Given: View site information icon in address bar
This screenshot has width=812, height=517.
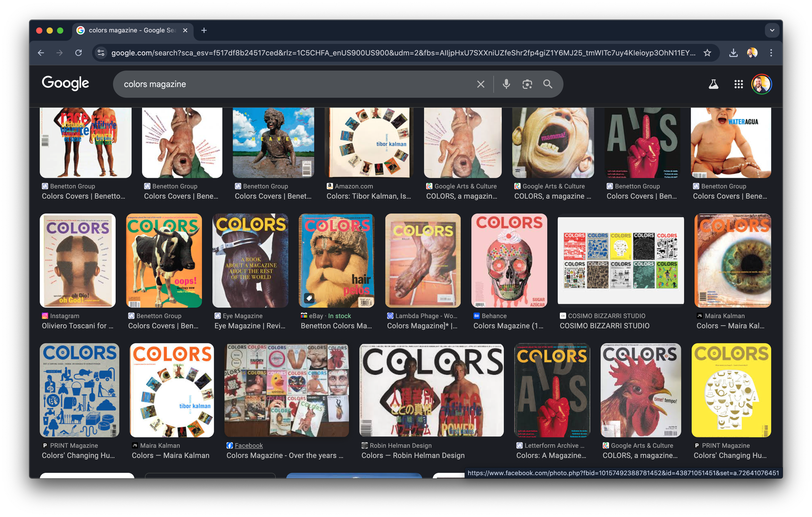Looking at the screenshot, I should click(101, 53).
